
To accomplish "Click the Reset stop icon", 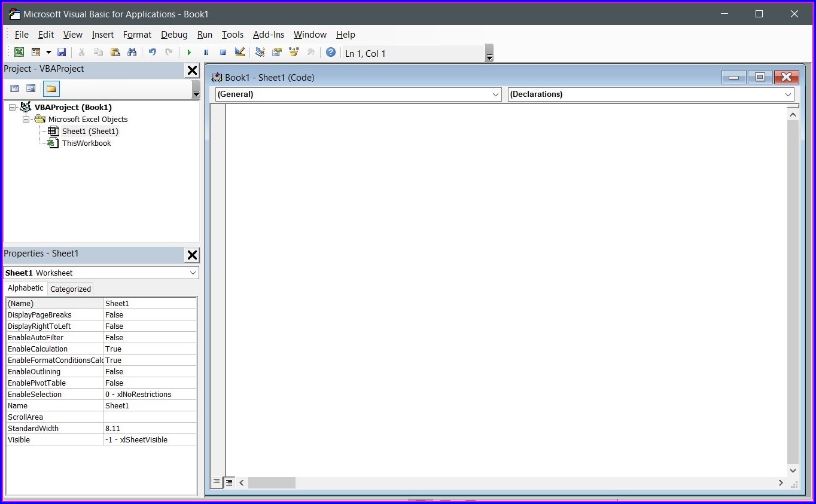I will coord(223,53).
